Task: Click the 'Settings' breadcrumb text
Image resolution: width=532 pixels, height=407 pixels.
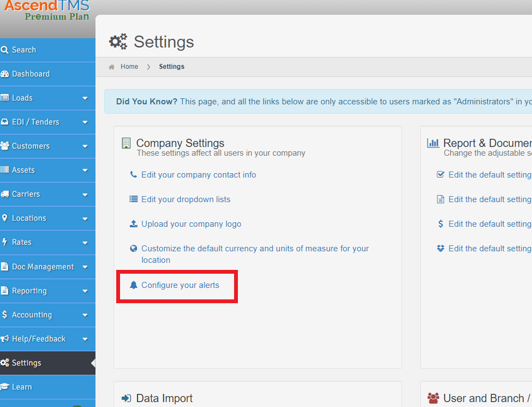Action: 172,67
